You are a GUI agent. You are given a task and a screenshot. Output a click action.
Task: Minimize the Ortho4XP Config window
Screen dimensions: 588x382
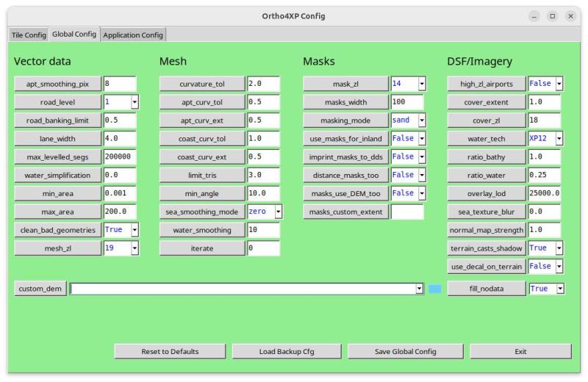tap(534, 16)
